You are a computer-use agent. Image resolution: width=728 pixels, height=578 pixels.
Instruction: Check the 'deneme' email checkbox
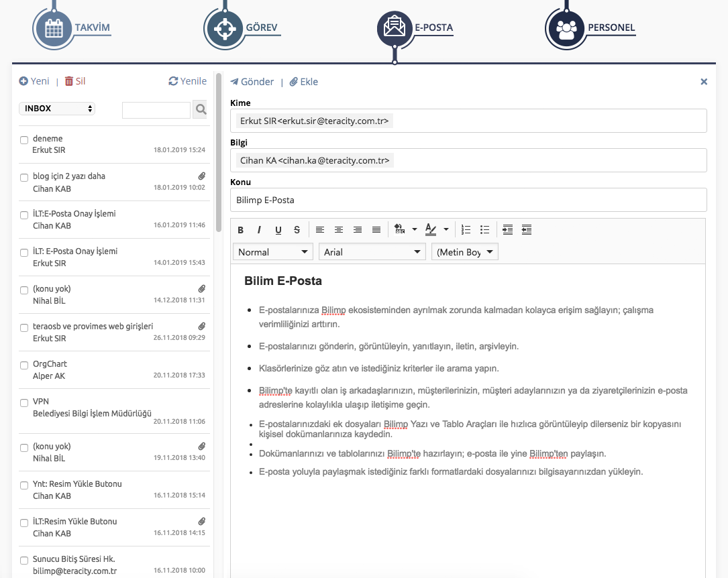[24, 140]
